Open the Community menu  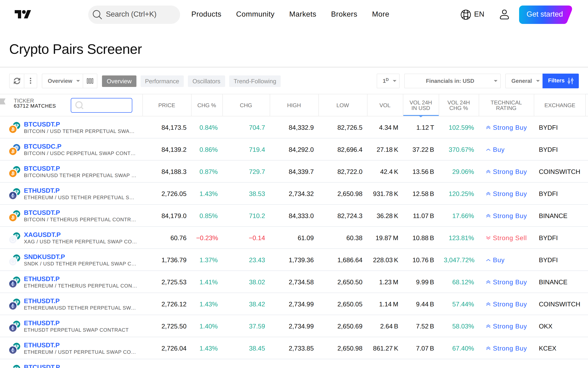255,14
